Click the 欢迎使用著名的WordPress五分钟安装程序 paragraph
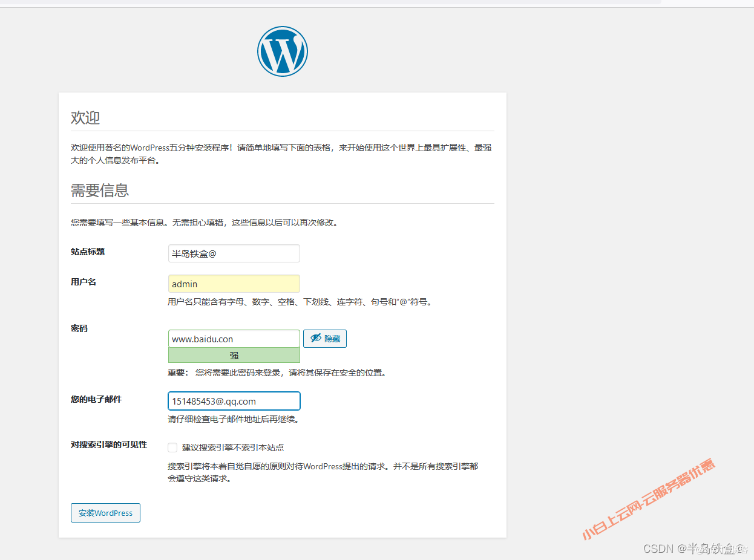 tap(281, 154)
